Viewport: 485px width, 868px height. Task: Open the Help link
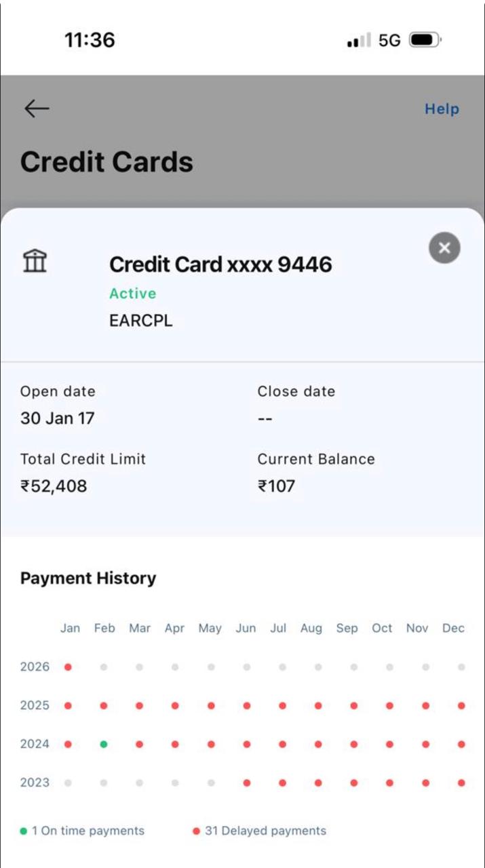pos(442,109)
